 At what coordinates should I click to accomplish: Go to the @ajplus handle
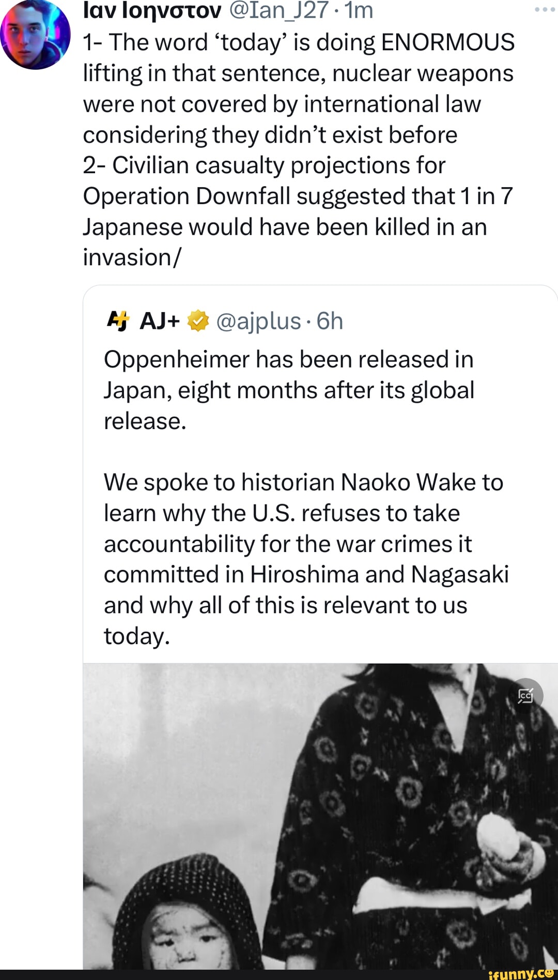point(258,321)
